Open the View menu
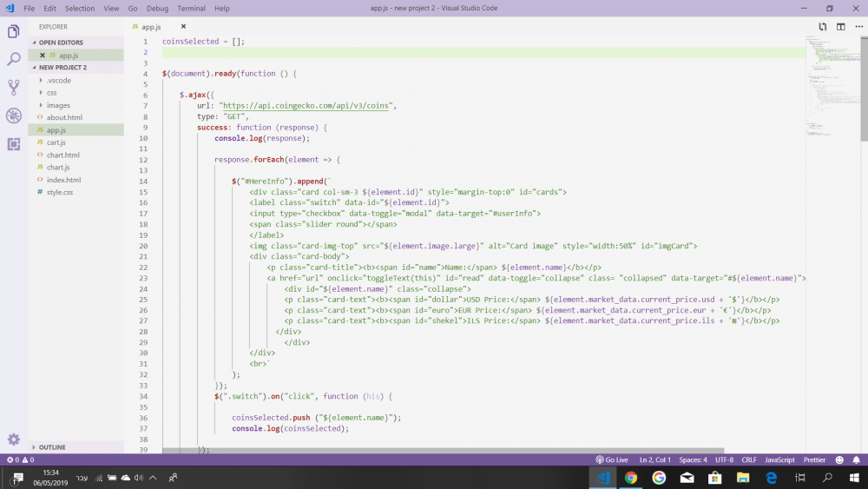The image size is (868, 489). pyautogui.click(x=111, y=9)
